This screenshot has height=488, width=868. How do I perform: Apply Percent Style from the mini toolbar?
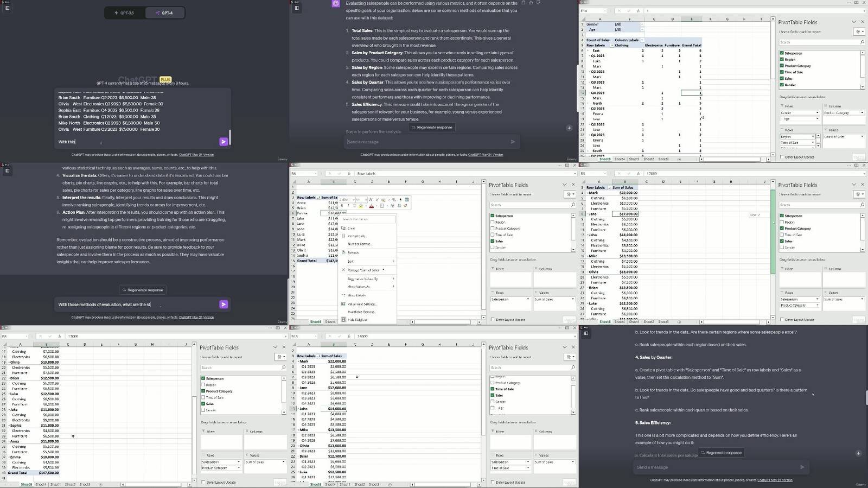point(393,200)
